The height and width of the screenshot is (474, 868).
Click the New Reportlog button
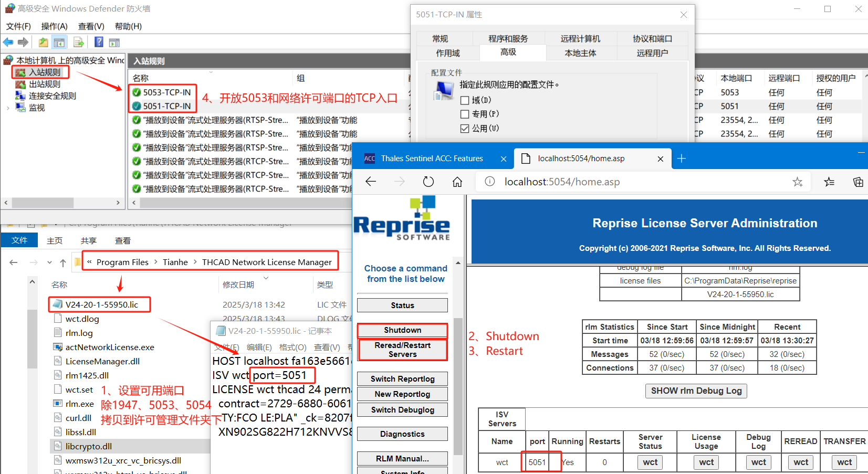402,394
